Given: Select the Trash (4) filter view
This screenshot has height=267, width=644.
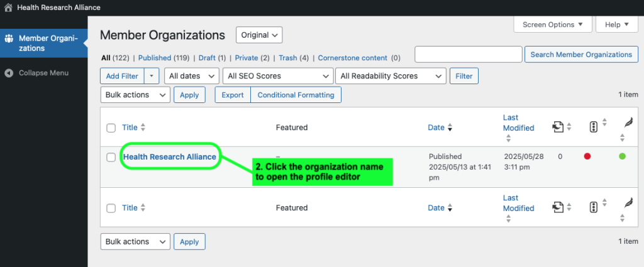Looking at the screenshot, I should 294,58.
